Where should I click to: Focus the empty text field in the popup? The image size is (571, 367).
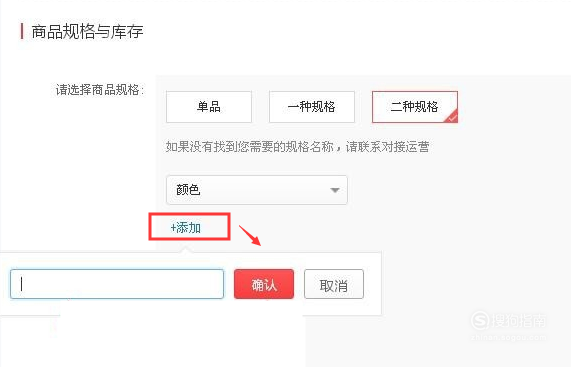(x=117, y=284)
